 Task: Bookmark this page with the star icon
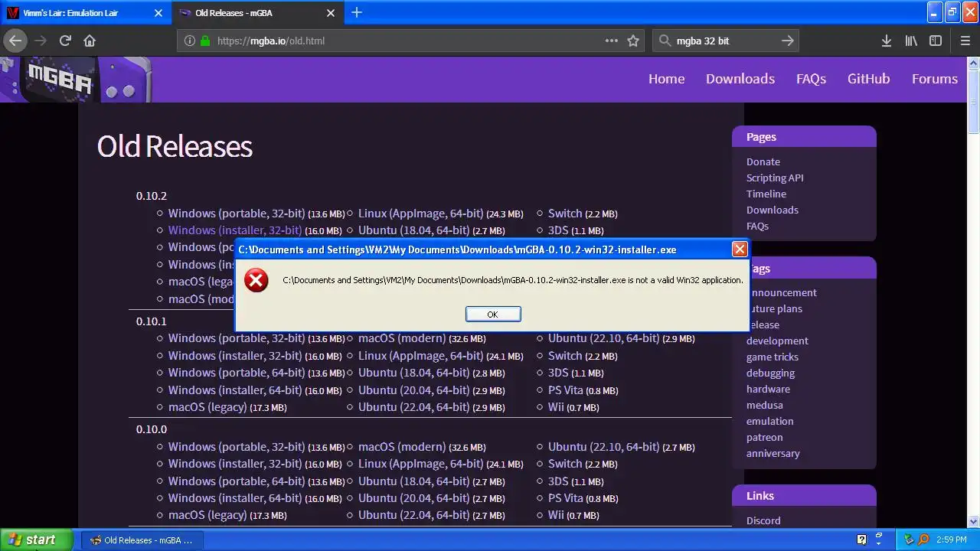point(633,41)
